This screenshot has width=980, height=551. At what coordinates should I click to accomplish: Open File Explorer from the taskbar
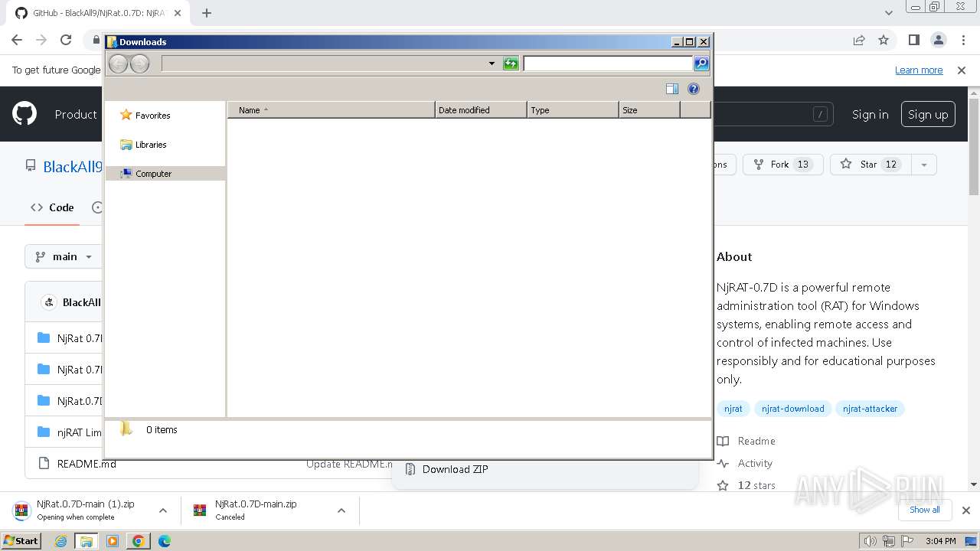(x=87, y=541)
